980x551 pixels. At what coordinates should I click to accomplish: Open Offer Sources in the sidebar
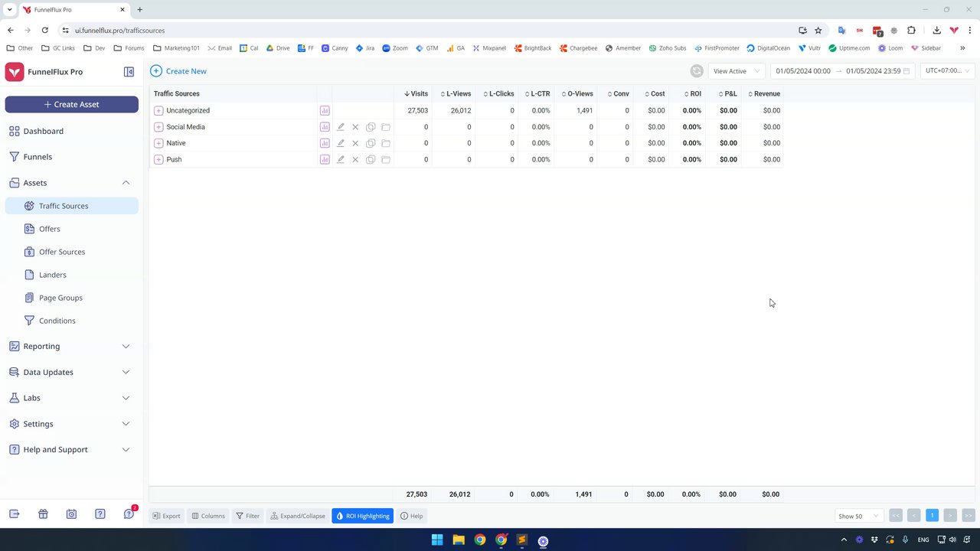pyautogui.click(x=72, y=252)
